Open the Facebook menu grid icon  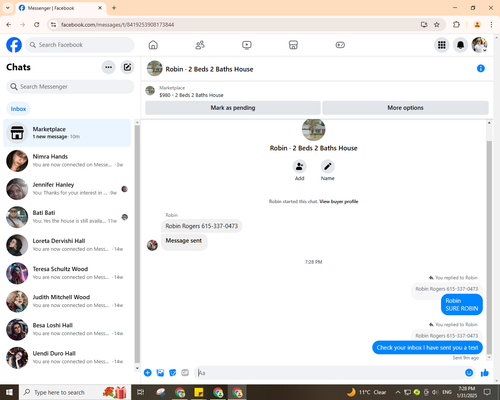(442, 45)
